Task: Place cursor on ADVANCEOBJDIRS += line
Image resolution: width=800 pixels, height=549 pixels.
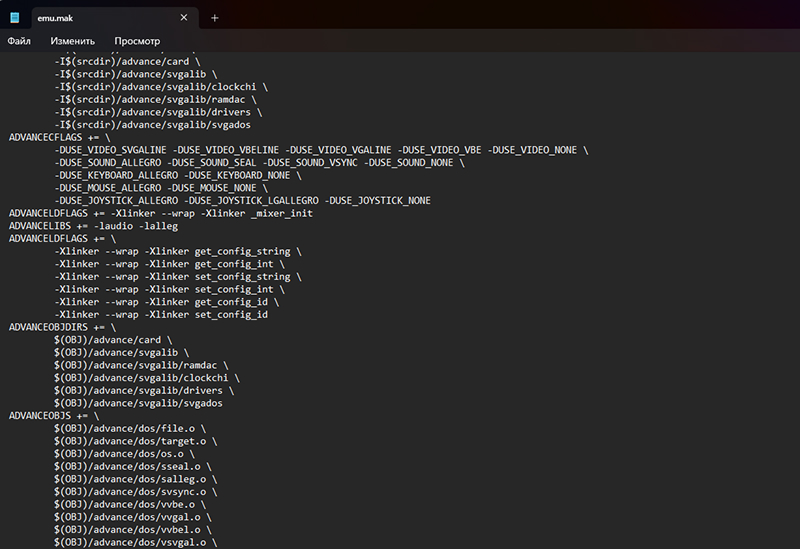Action: click(62, 327)
